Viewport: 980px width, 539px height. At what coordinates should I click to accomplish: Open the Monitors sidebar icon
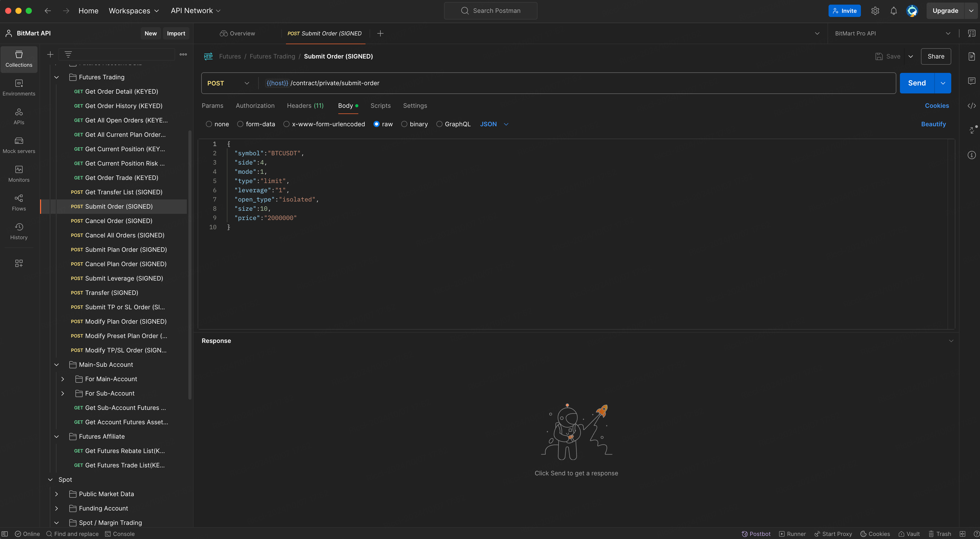click(x=19, y=174)
